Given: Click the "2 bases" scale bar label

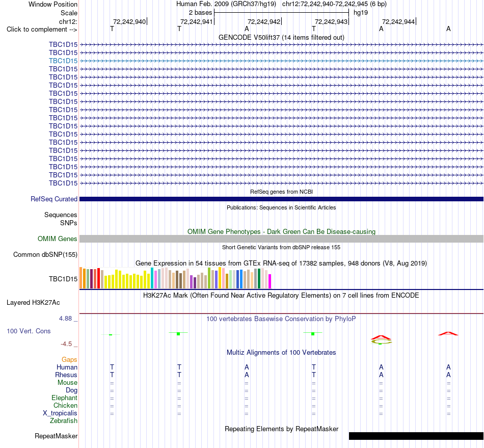Looking at the screenshot, I should click(x=201, y=13).
